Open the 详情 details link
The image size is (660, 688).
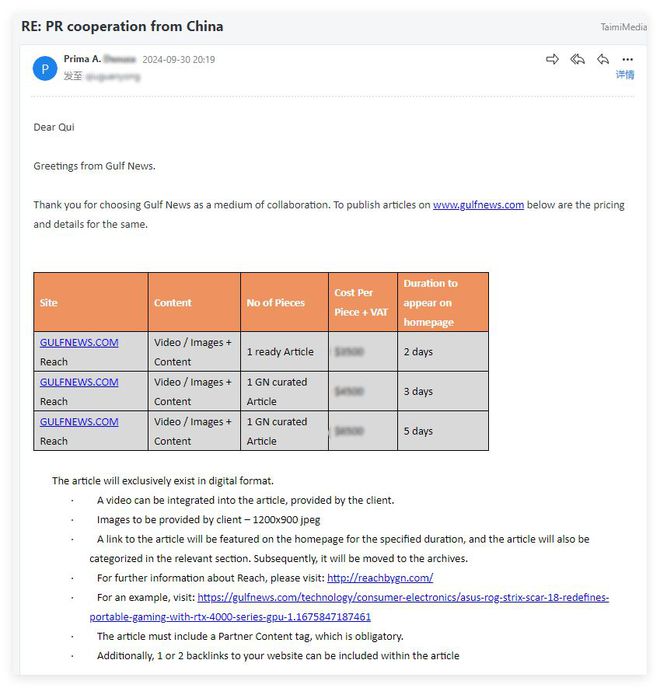tap(624, 75)
